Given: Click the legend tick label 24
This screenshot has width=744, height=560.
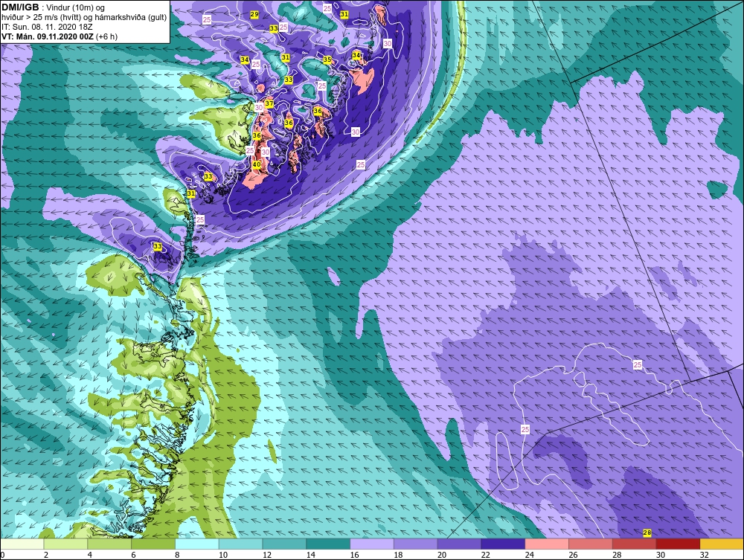Looking at the screenshot, I should pos(529,555).
